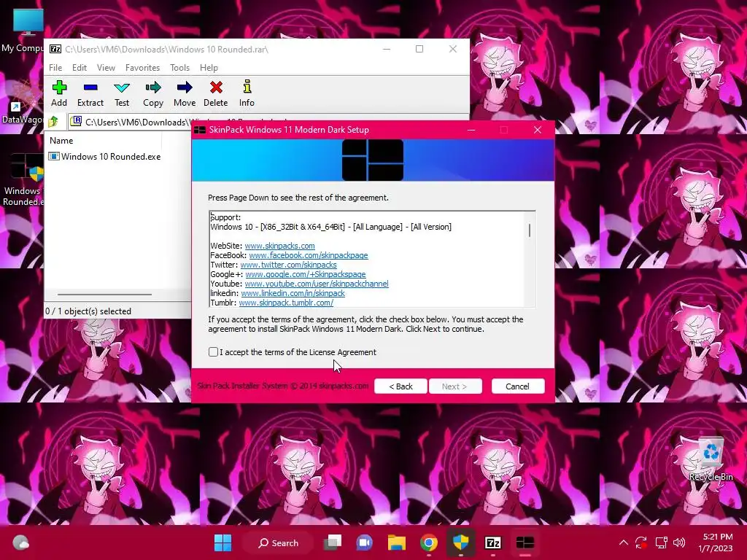Select the My Computer desktop icon
The height and width of the screenshot is (560, 747).
23,31
